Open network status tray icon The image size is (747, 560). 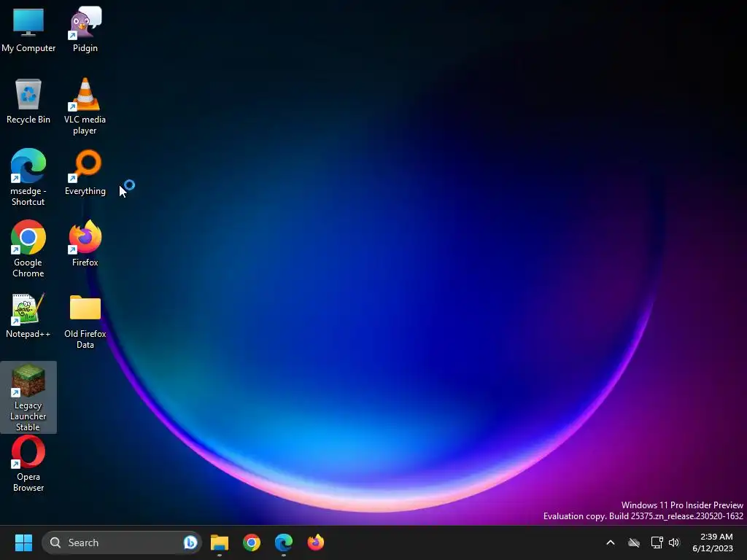click(x=657, y=542)
